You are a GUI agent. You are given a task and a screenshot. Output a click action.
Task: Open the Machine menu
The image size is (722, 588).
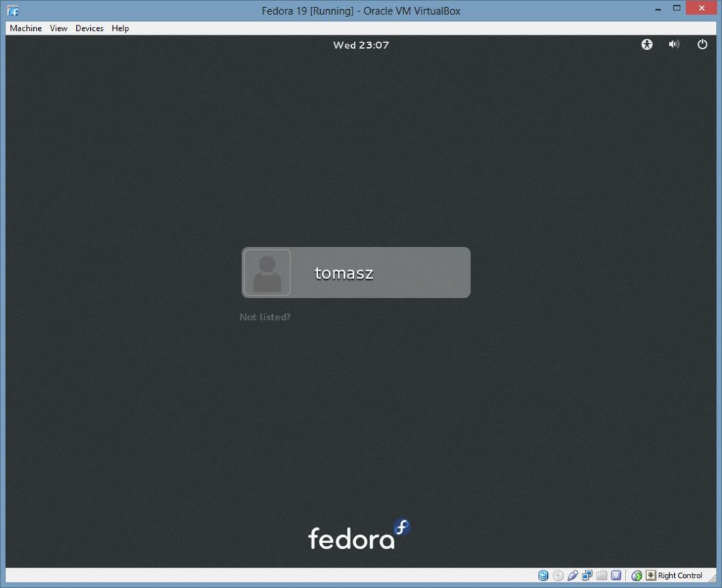click(26, 28)
